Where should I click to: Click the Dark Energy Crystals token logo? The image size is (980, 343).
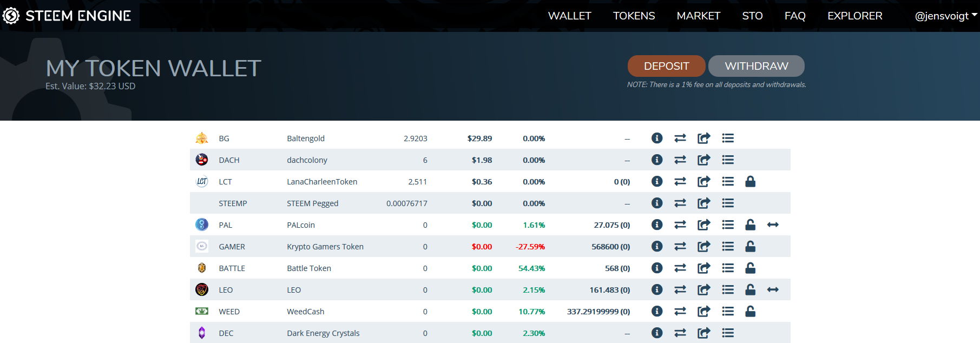click(202, 333)
